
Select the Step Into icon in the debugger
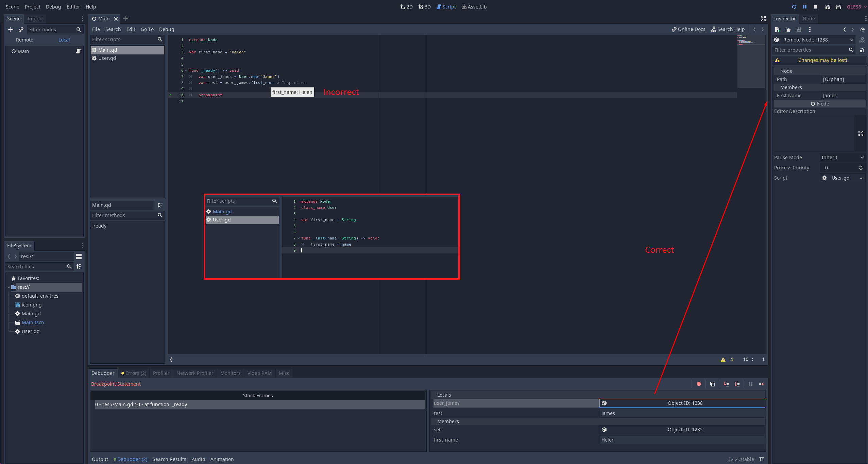click(726, 384)
